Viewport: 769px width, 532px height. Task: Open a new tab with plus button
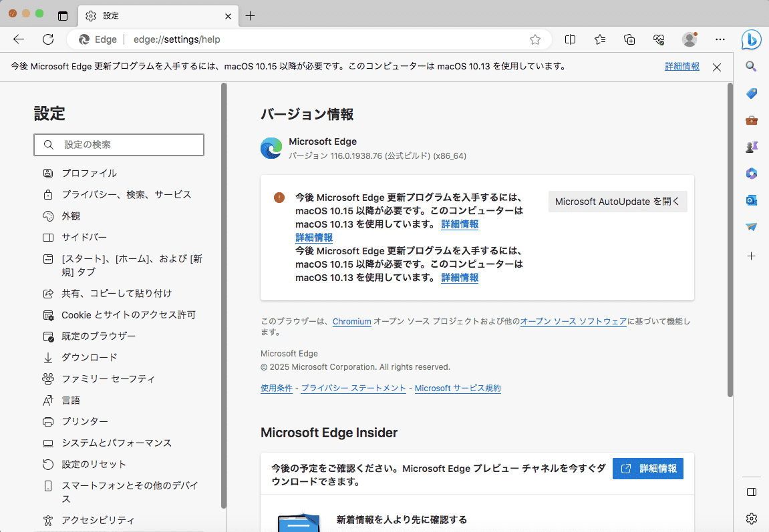(x=250, y=15)
